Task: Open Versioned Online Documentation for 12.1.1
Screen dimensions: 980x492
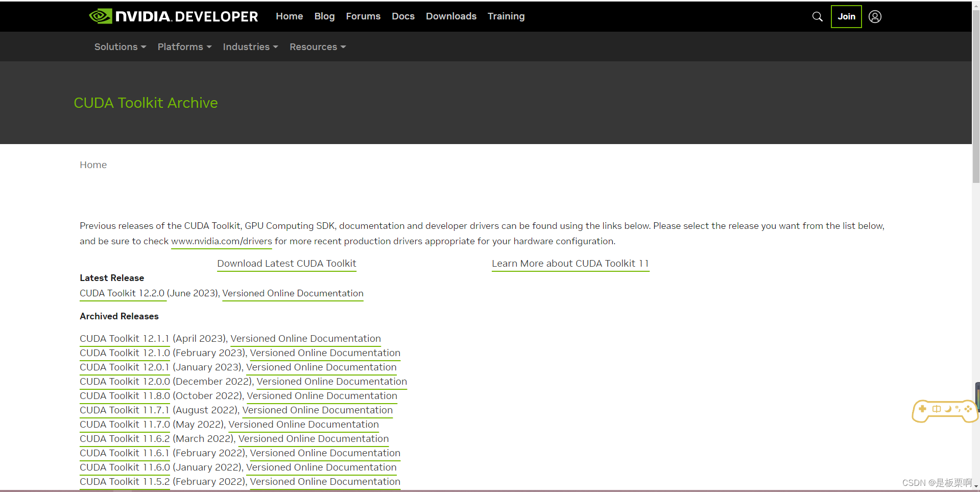Action: [x=305, y=339]
